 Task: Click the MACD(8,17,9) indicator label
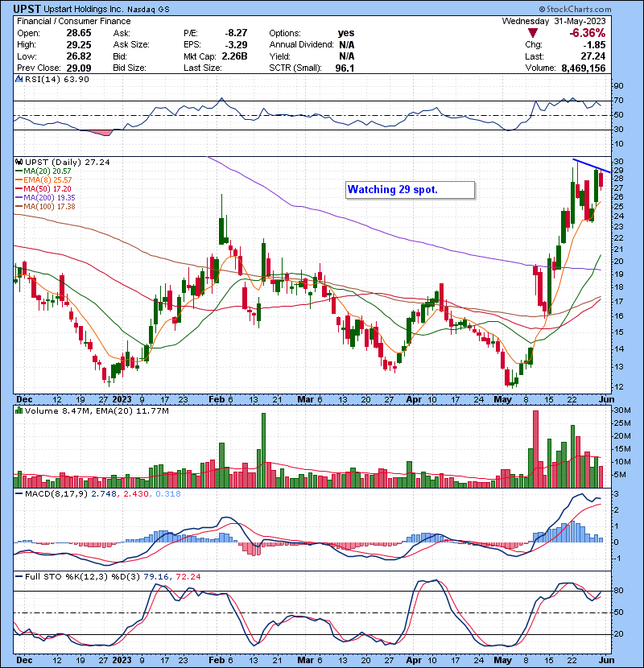[56, 494]
